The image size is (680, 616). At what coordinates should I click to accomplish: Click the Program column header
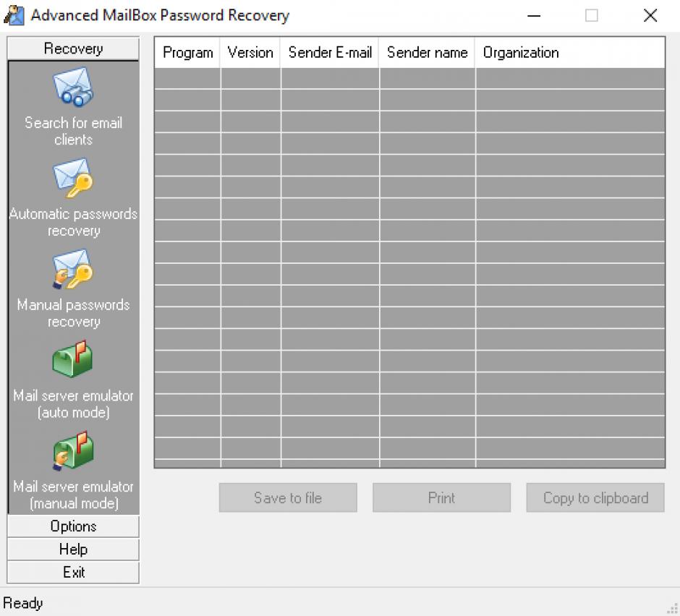pyautogui.click(x=187, y=53)
